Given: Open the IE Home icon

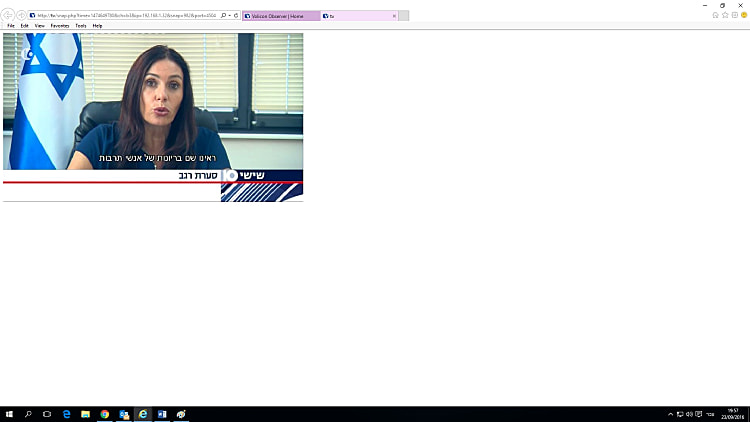Looking at the screenshot, I should point(715,15).
